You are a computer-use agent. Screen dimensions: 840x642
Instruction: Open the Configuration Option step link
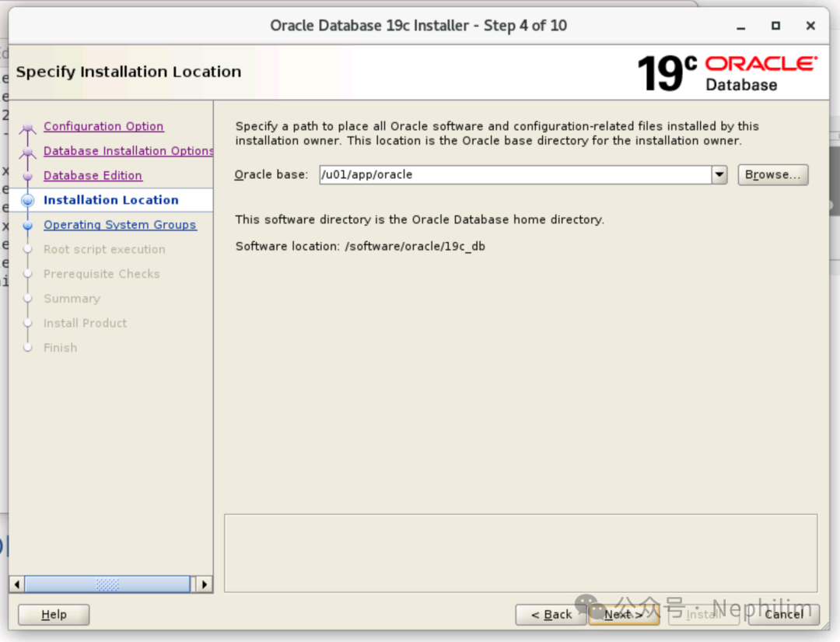pyautogui.click(x=103, y=126)
